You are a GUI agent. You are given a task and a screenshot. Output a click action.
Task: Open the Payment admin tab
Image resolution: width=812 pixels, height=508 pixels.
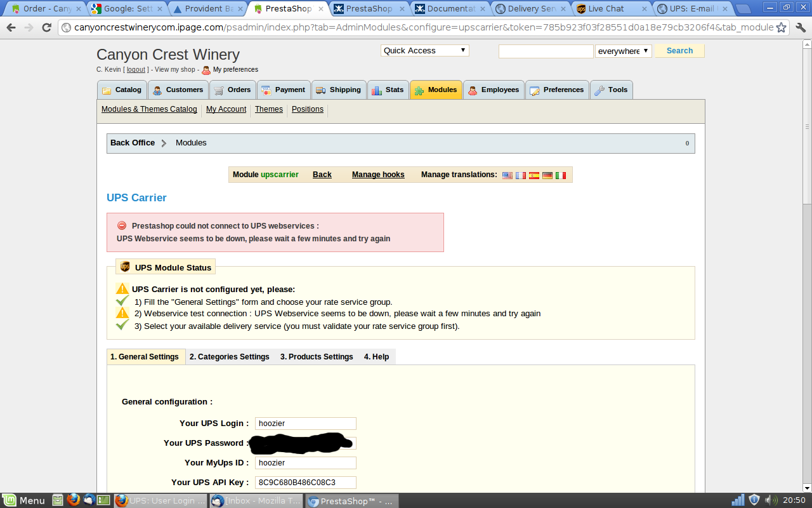tap(284, 90)
